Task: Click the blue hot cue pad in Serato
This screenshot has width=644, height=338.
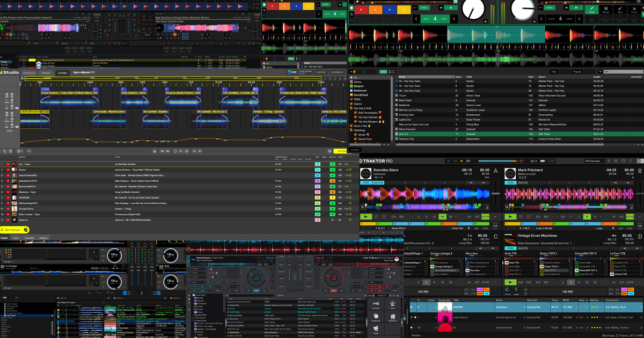Action: pyautogui.click(x=390, y=9)
